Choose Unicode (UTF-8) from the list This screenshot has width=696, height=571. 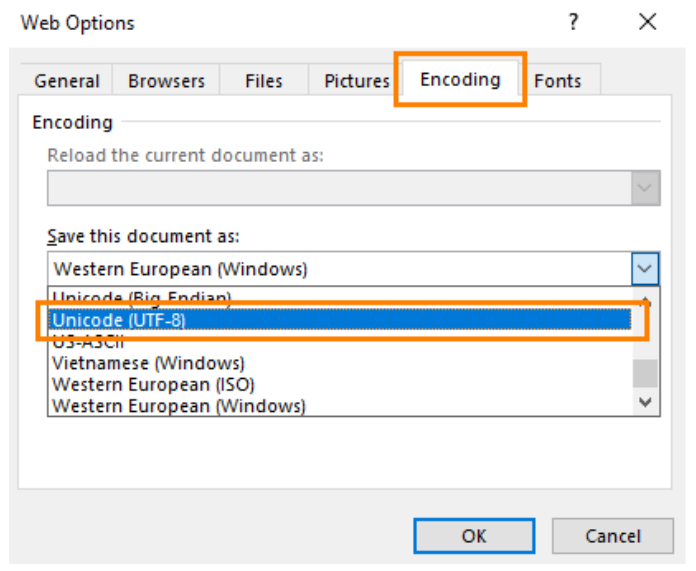[x=340, y=320]
